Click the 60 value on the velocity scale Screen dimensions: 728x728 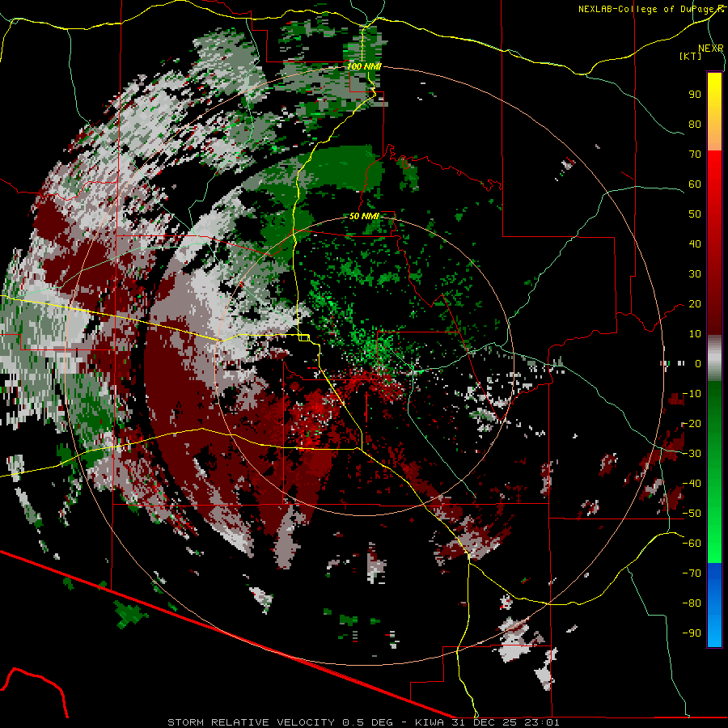(695, 184)
